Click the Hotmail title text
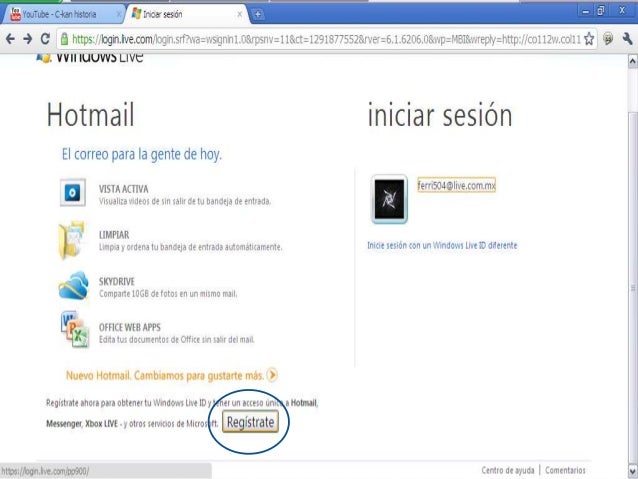Screen dimensions: 638x479 [x=90, y=115]
